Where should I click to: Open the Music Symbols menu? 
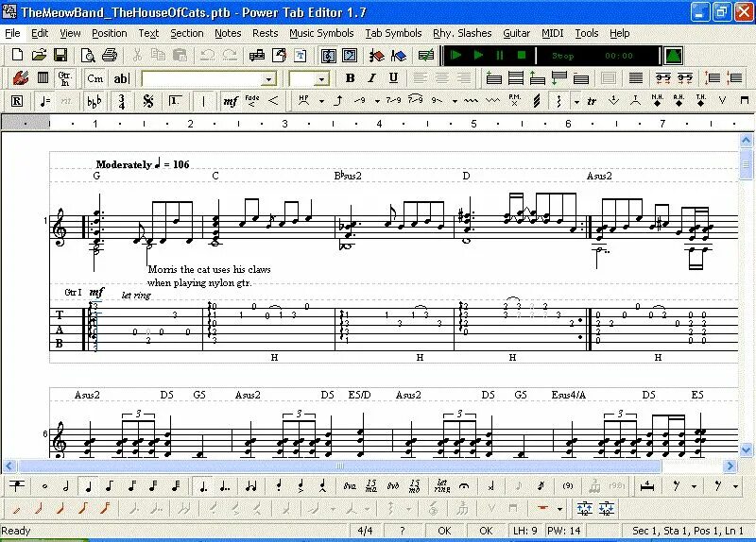click(321, 33)
